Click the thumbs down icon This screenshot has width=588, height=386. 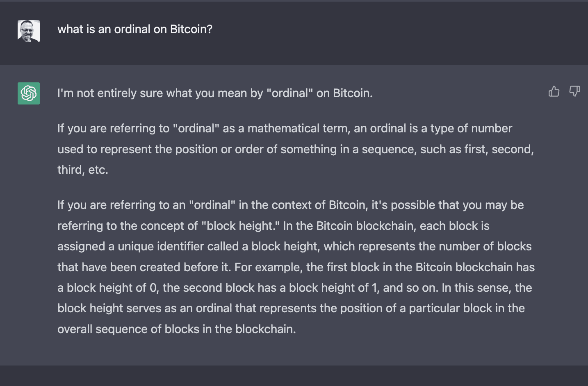[x=574, y=91]
